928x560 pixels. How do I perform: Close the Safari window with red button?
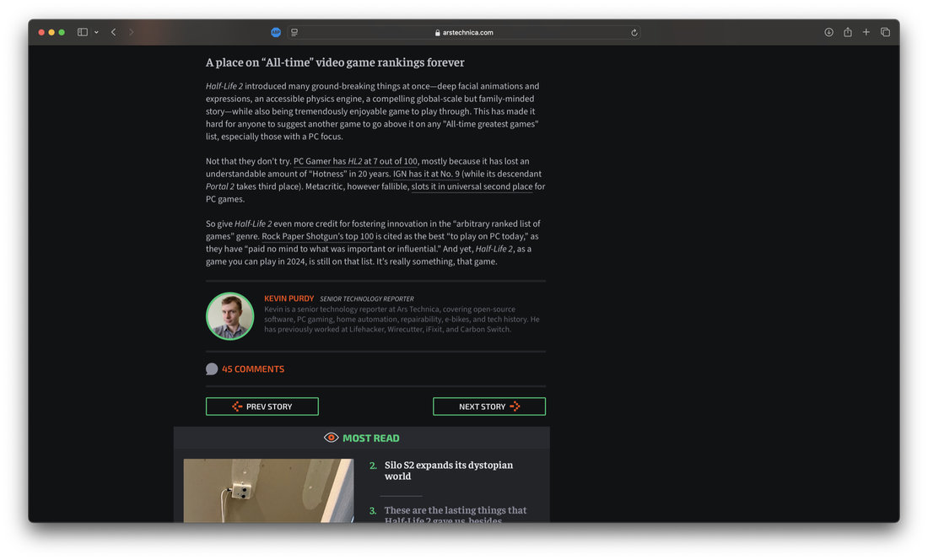41,33
